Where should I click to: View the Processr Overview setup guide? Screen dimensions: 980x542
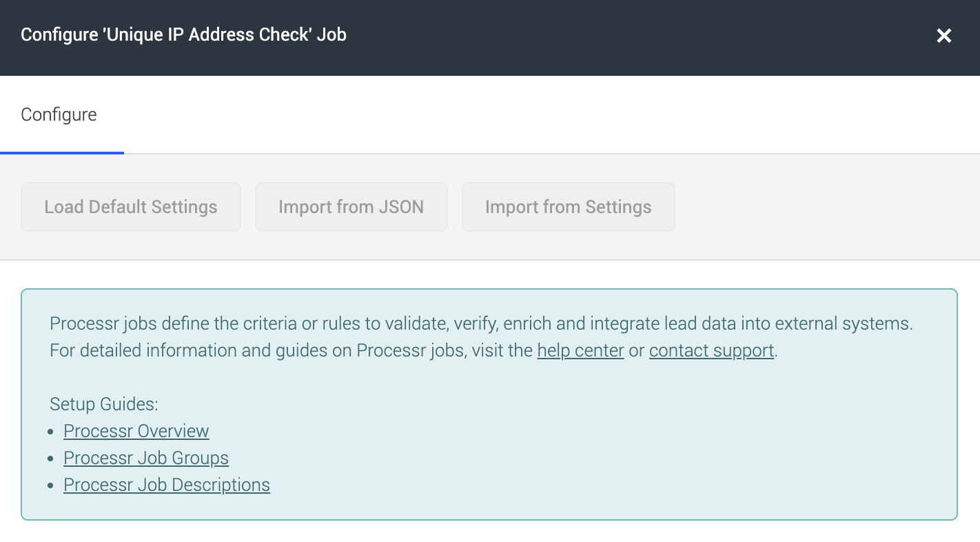(136, 430)
